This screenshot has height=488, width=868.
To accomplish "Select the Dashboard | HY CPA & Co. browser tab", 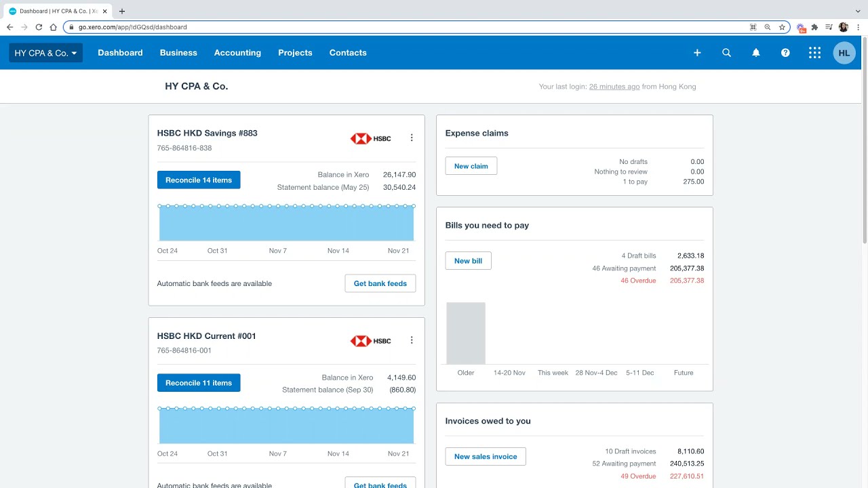I will point(58,12).
